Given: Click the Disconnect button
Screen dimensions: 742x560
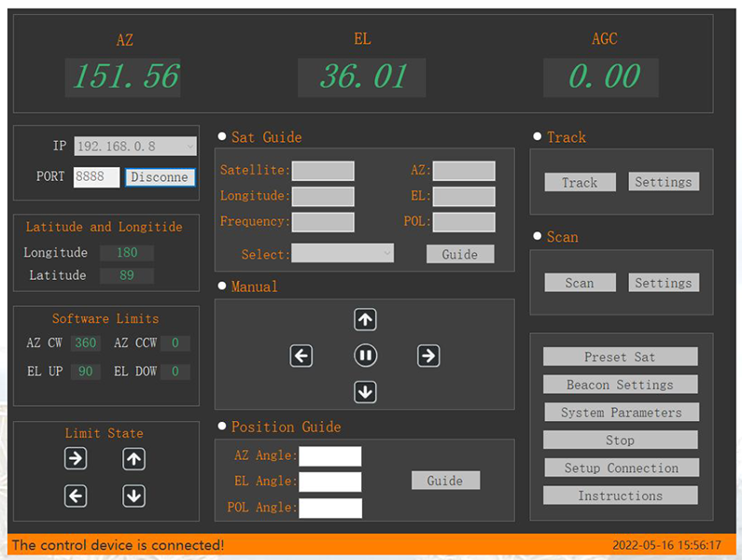Looking at the screenshot, I should point(160,177).
